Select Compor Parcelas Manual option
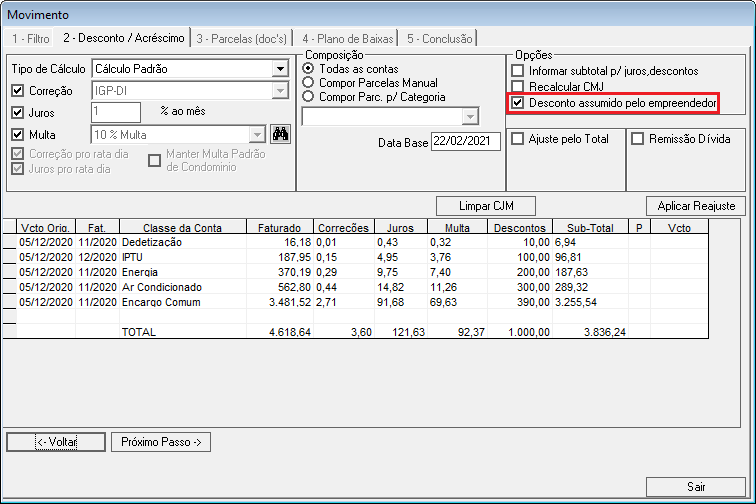Viewport: 756px width, 504px height. (x=308, y=82)
